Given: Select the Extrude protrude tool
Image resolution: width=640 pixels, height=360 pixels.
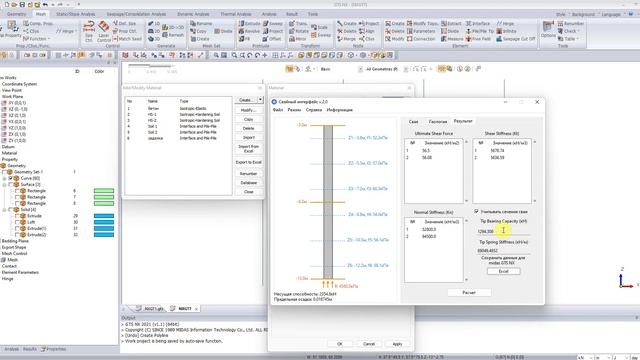Looking at the screenshot, I should click(249, 24).
